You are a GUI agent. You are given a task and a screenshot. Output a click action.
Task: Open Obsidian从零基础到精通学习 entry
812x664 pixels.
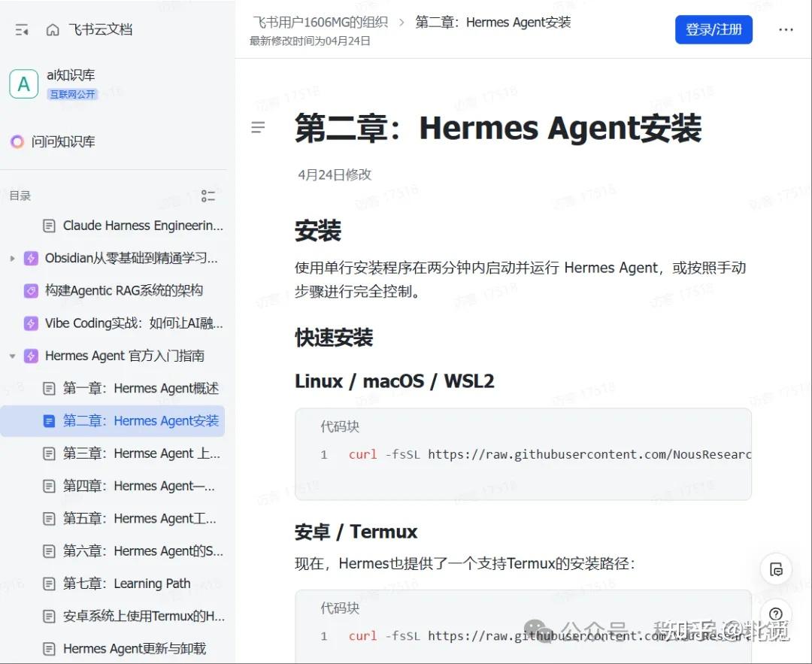(x=131, y=258)
